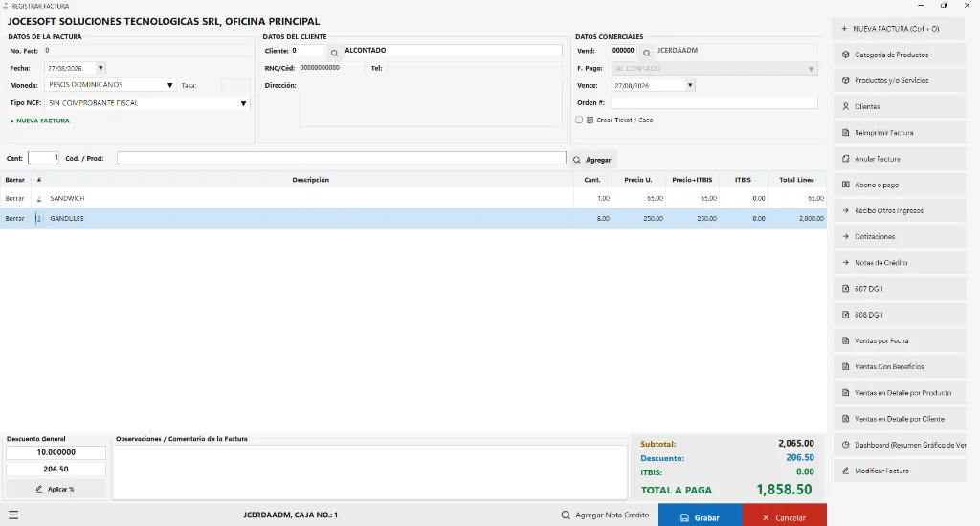
Task: Click the Grabar button
Action: point(700,516)
